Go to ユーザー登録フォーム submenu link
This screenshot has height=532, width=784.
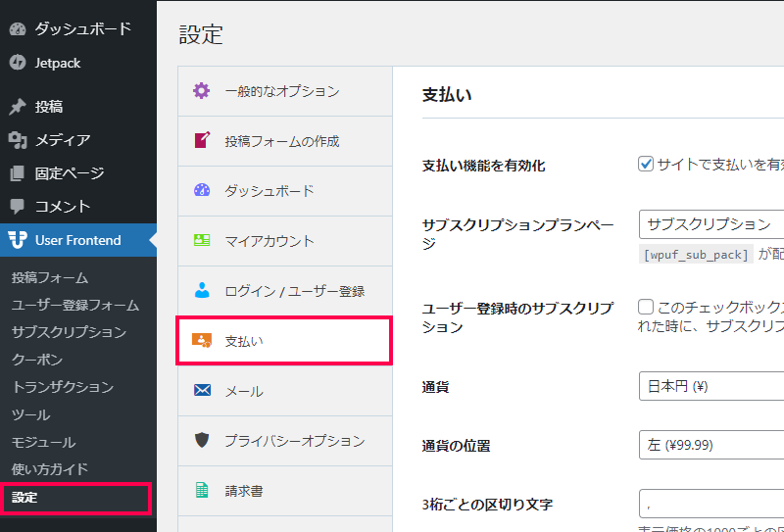tap(75, 305)
